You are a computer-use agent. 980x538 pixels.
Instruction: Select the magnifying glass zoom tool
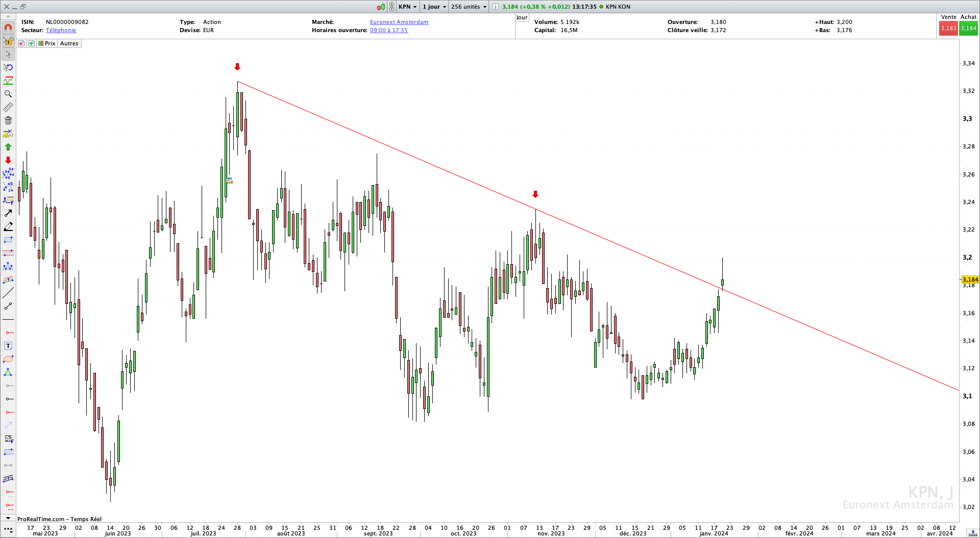coord(8,94)
